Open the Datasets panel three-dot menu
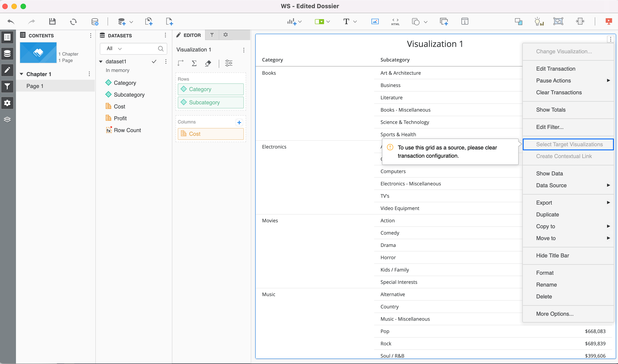The height and width of the screenshot is (364, 618). [165, 35]
